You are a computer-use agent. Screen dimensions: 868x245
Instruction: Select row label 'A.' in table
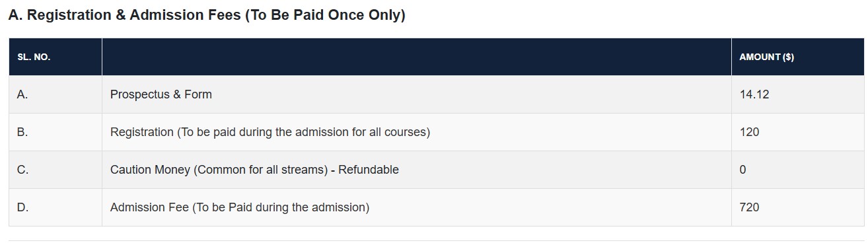(x=22, y=94)
